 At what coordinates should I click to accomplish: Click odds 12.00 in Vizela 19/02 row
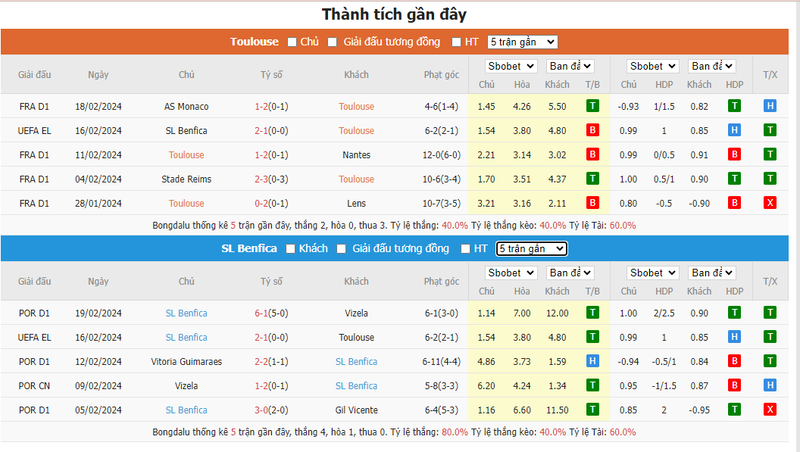[557, 313]
